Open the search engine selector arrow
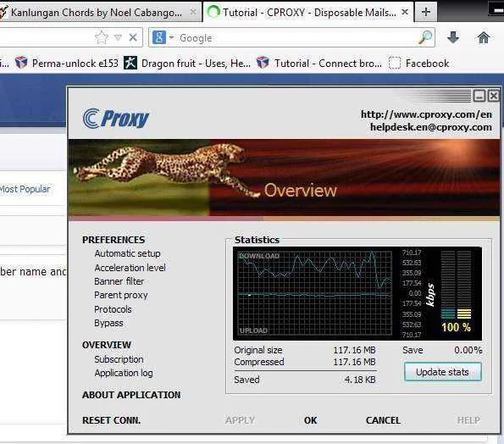This screenshot has height=444, width=504. pyautogui.click(x=171, y=37)
